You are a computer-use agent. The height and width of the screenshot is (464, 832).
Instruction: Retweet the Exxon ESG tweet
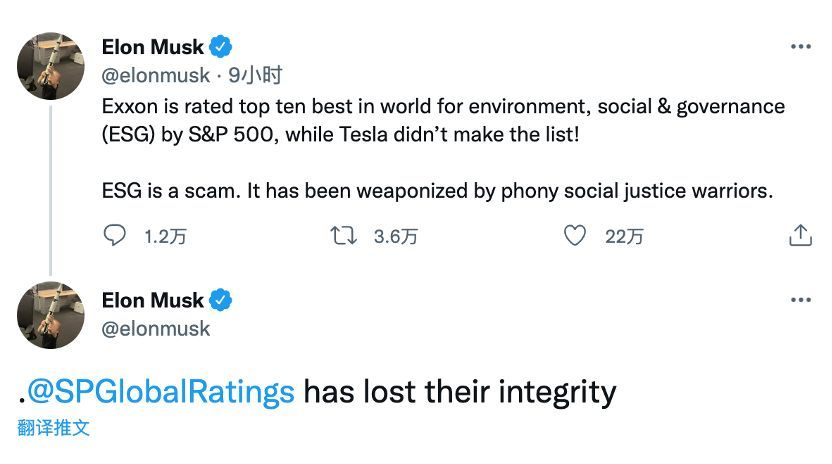click(342, 236)
